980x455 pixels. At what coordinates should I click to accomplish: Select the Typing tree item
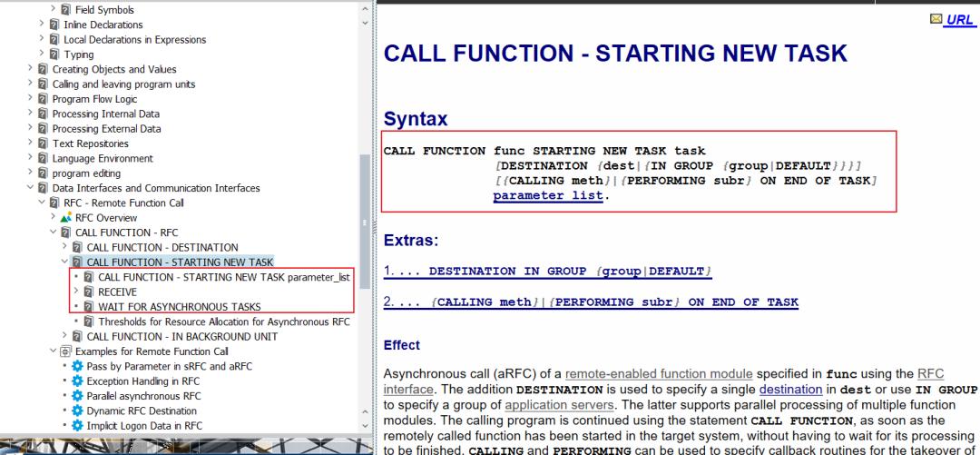79,54
